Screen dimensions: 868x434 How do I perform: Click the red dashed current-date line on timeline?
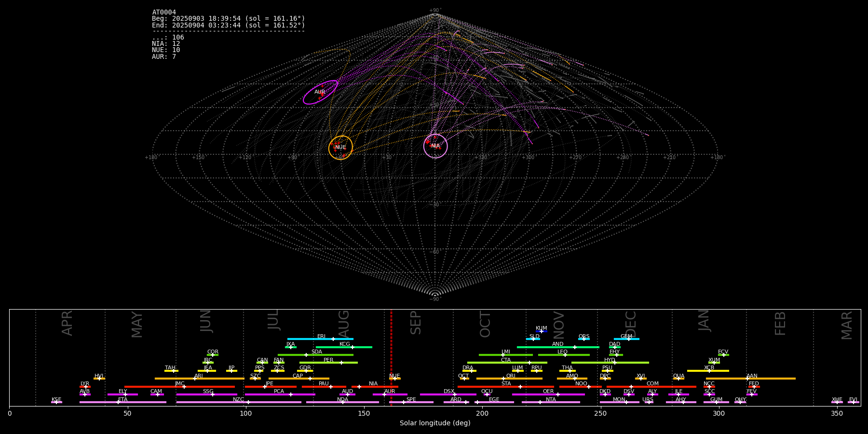[391, 358]
